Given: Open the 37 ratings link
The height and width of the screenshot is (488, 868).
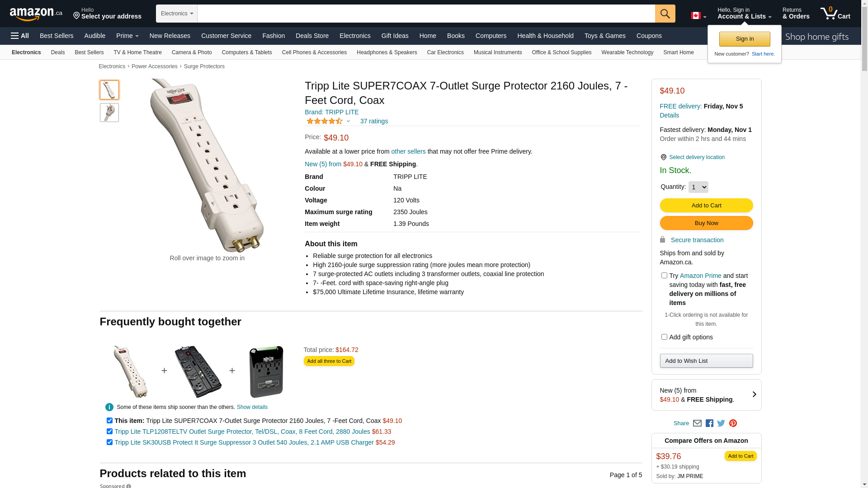Looking at the screenshot, I should click(x=374, y=121).
